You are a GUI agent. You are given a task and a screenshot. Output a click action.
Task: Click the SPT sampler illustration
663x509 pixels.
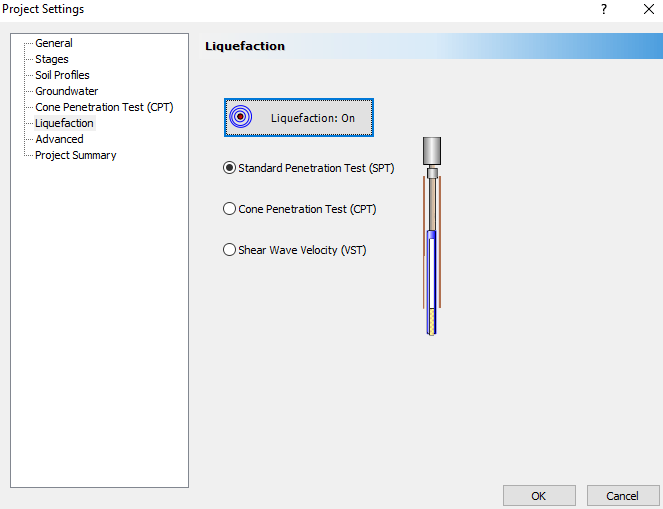pos(432,235)
